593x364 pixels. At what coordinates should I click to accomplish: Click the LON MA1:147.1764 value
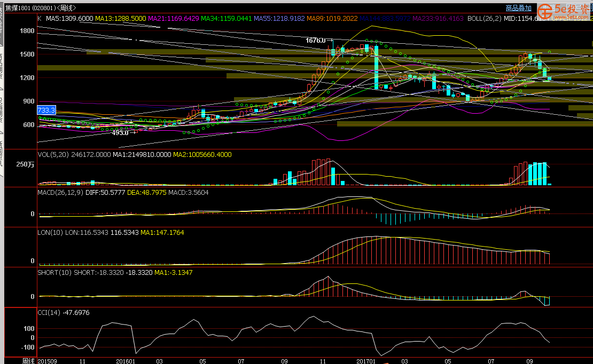point(162,232)
